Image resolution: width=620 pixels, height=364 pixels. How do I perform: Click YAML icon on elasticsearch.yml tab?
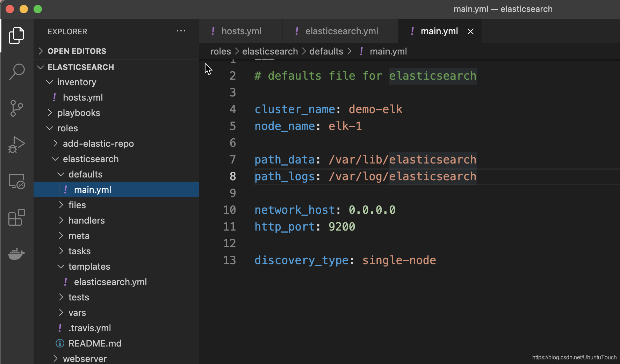click(x=297, y=31)
